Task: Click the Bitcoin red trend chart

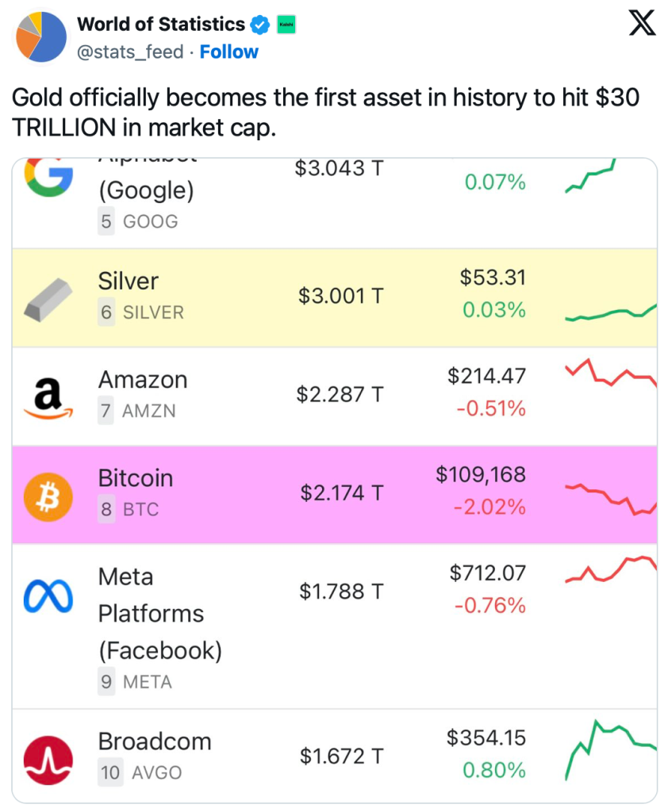Action: (611, 497)
